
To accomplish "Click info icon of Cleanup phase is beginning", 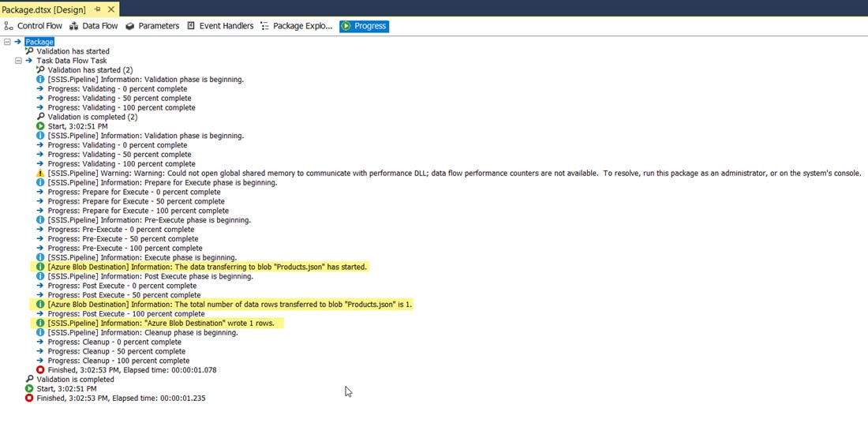I will 40,333.
